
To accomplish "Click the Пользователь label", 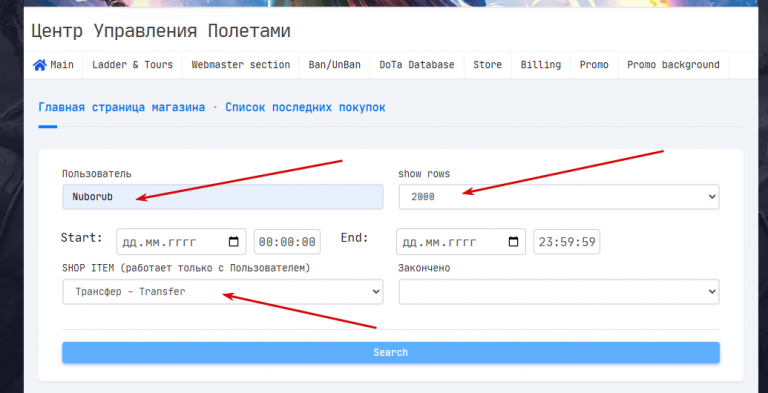I will [96, 174].
